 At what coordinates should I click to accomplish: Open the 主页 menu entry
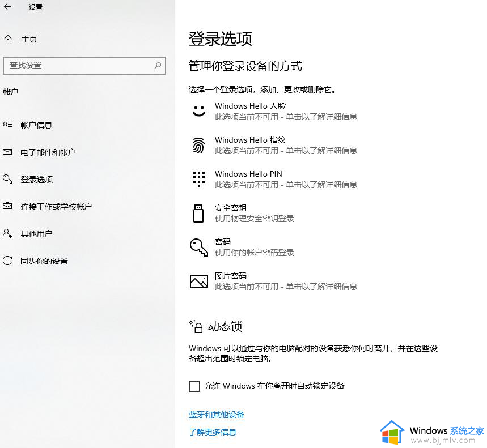[x=29, y=39]
